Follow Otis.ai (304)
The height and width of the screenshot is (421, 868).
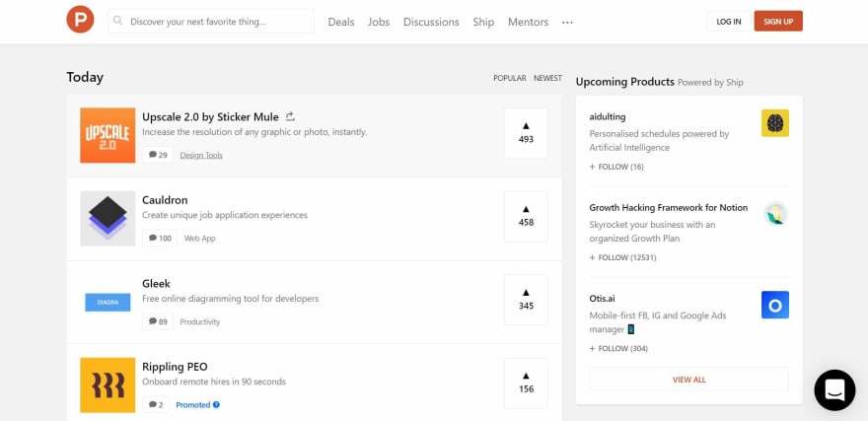click(618, 348)
